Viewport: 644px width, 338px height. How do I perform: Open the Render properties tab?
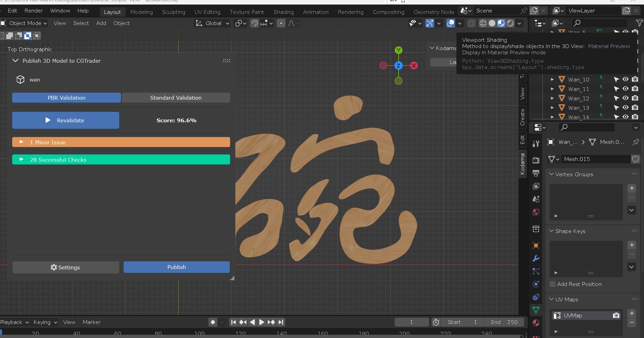pos(536,160)
